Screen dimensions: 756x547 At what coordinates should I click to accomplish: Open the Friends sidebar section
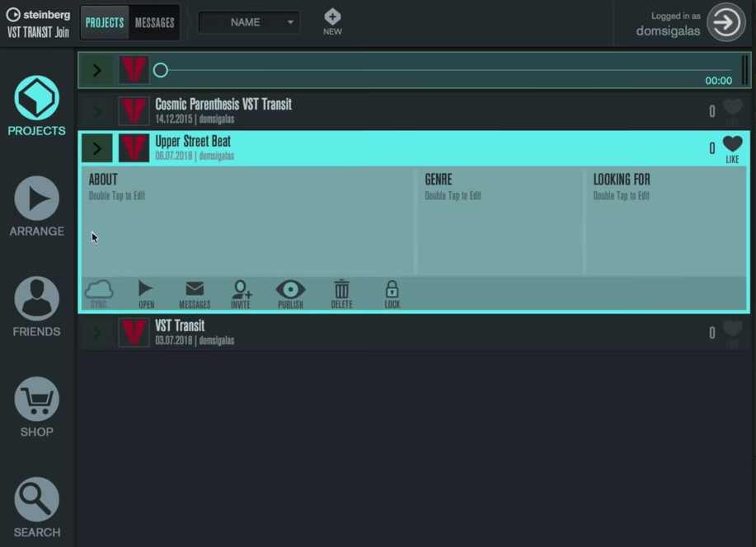[x=36, y=306]
